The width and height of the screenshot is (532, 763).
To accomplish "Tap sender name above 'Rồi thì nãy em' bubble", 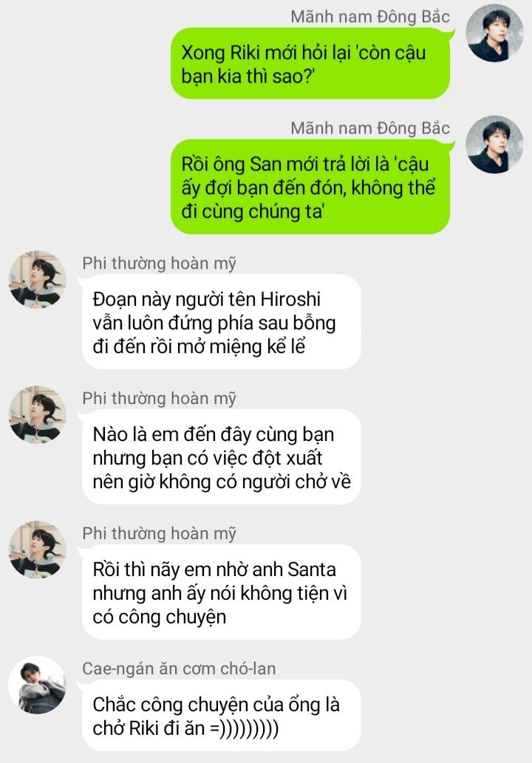I will (159, 534).
